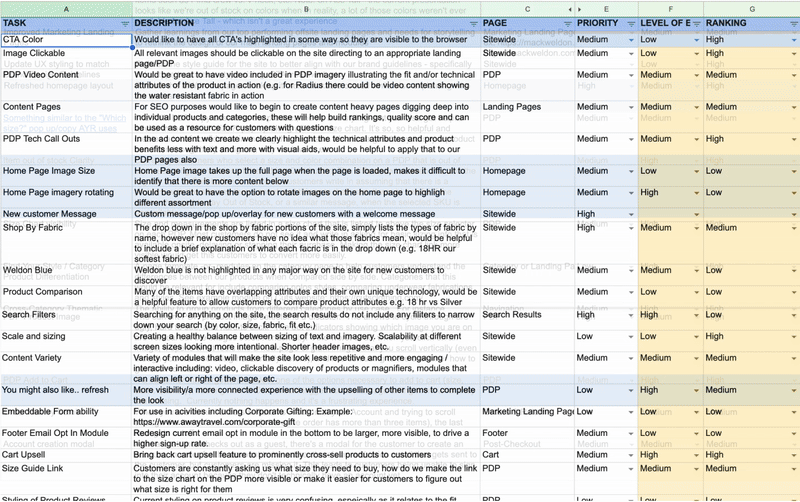Open Ranking dropdown for Weldon Blue row

point(794,270)
